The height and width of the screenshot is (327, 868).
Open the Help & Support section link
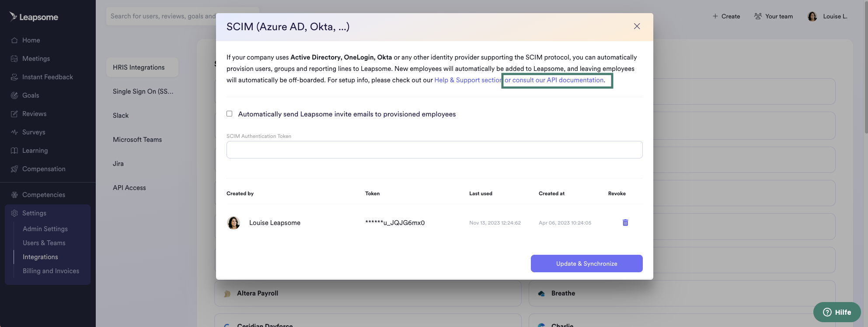468,80
